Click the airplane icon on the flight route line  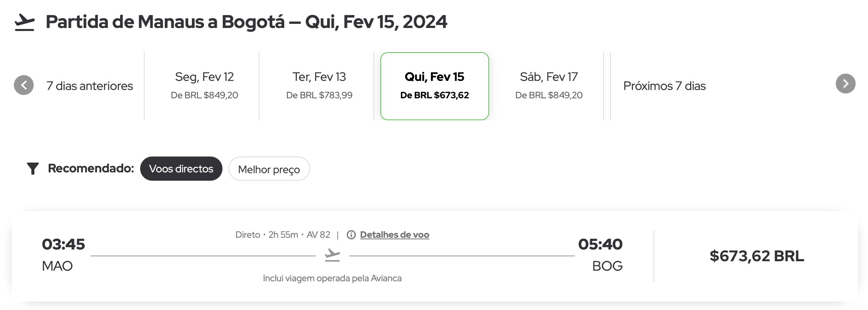pyautogui.click(x=332, y=255)
